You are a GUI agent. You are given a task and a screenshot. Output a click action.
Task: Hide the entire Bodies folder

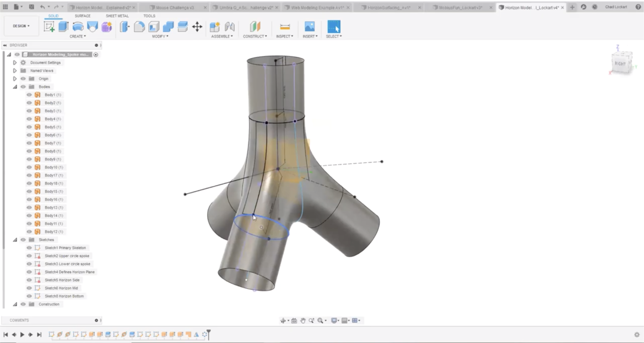23,87
